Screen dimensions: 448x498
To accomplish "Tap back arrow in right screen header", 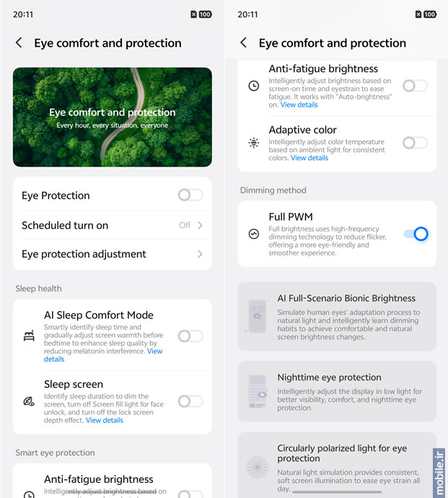I will (x=244, y=43).
